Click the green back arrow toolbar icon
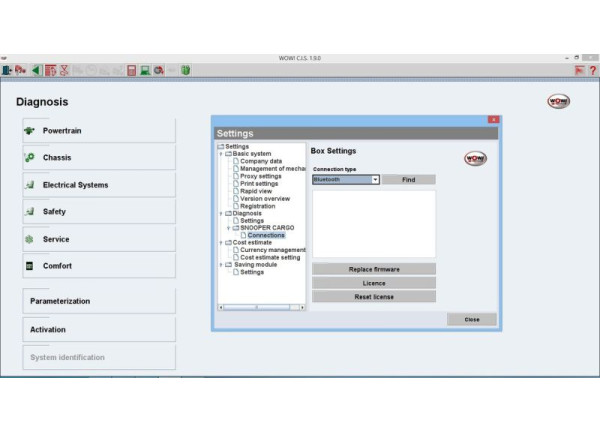The height and width of the screenshot is (432, 600). tap(37, 70)
